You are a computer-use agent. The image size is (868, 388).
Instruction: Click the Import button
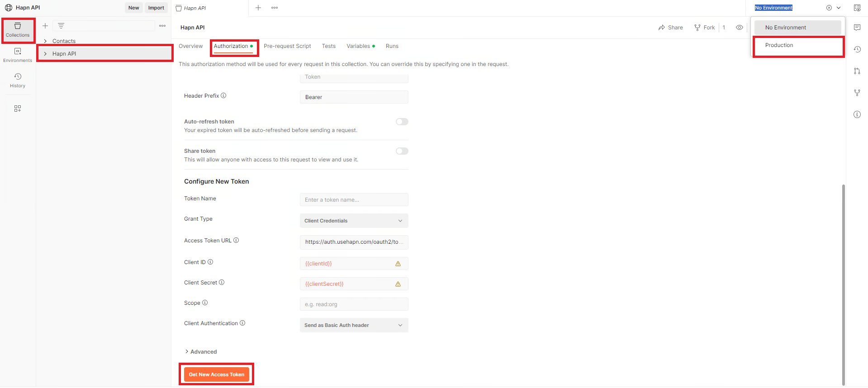(156, 8)
